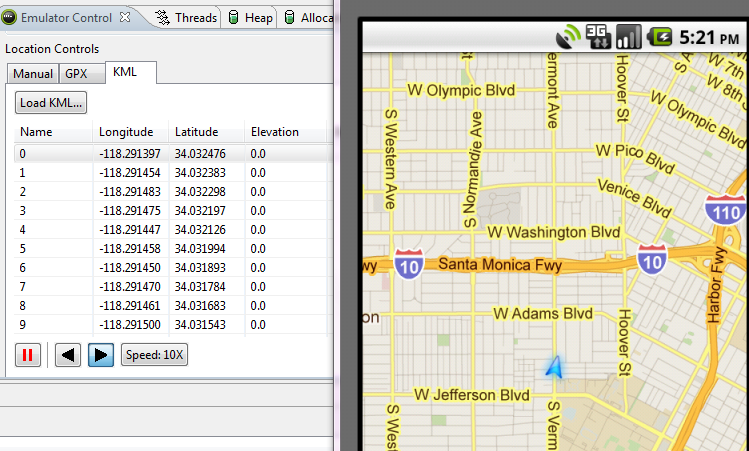
Task: Open the Heap view tab
Action: coord(250,18)
